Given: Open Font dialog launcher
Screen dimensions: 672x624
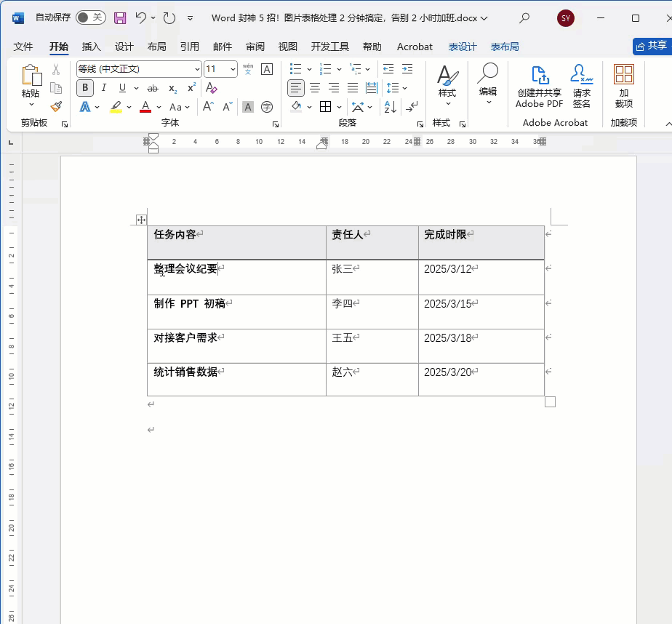Looking at the screenshot, I should 276,124.
